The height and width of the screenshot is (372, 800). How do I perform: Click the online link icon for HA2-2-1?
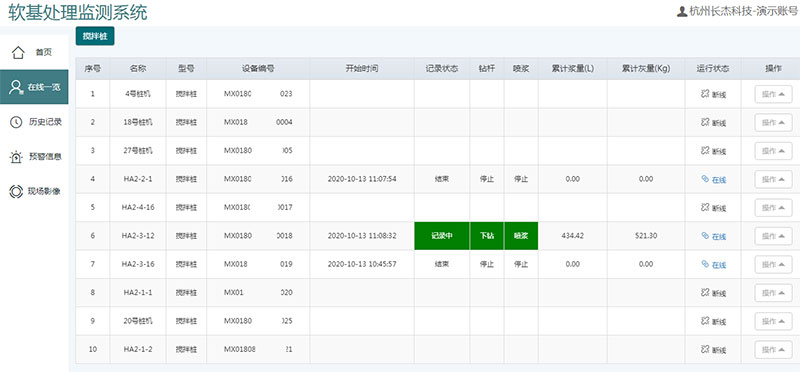click(705, 179)
